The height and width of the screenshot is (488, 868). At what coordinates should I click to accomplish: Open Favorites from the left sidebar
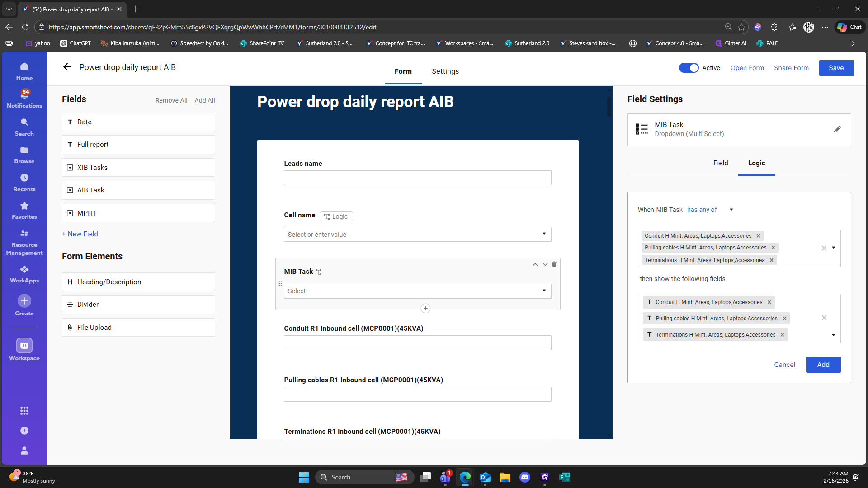[x=24, y=211]
